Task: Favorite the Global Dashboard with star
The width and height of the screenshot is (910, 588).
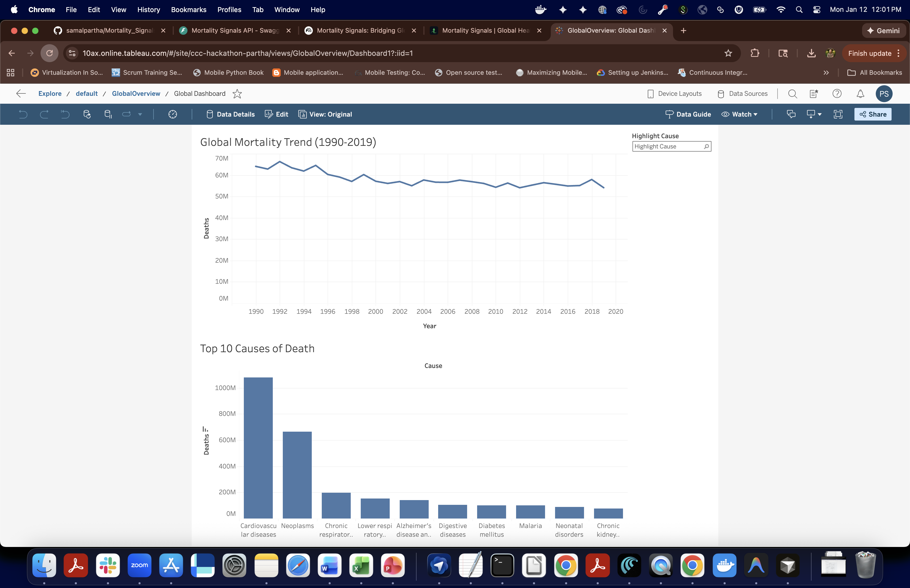Action: (x=237, y=93)
